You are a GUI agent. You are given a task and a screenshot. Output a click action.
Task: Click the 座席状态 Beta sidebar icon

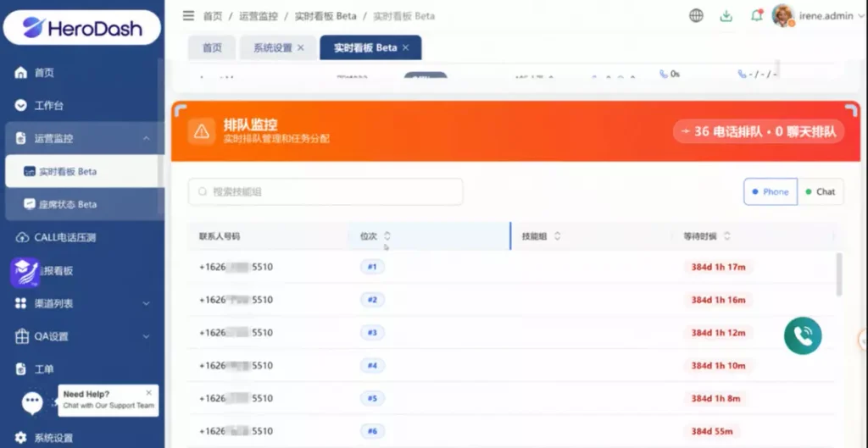click(x=30, y=204)
